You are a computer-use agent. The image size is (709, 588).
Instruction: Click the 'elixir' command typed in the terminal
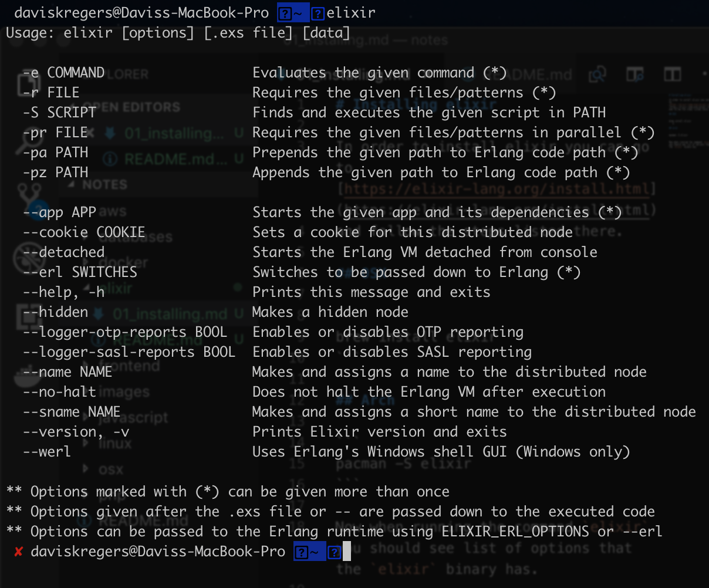[x=350, y=12]
